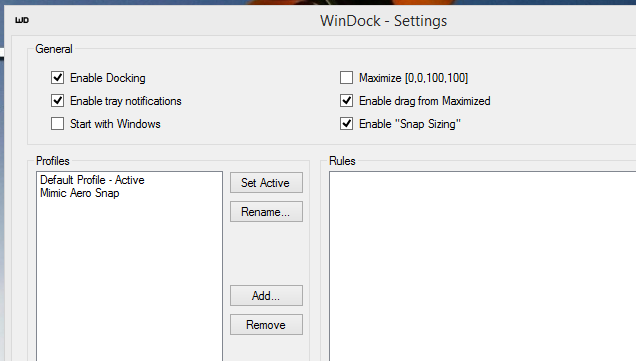
Task: Turn off Enable "Snap Sizing" checkbox
Action: coord(346,124)
